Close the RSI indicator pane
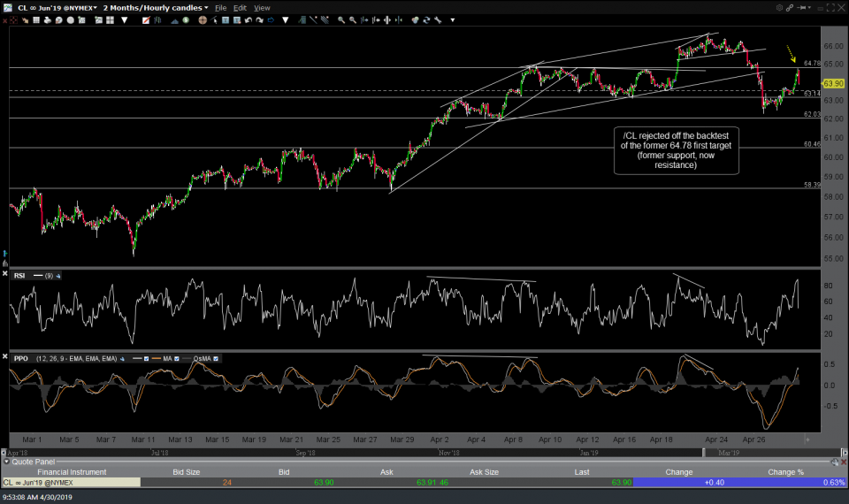 point(4,274)
